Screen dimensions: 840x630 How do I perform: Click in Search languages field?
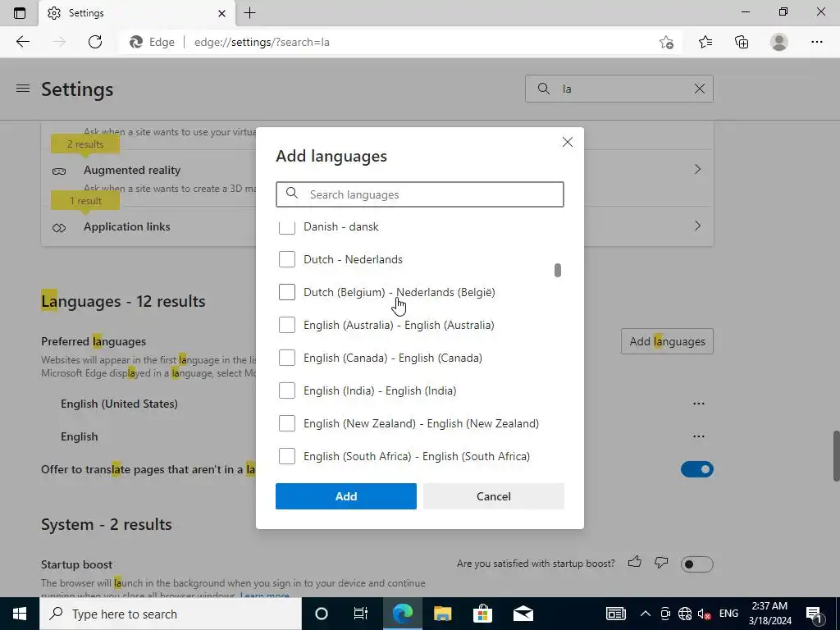(x=420, y=194)
